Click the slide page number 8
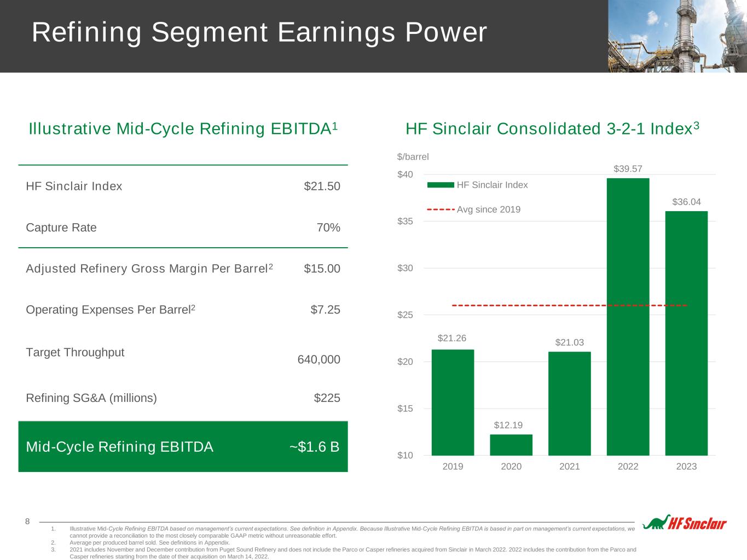This screenshot has height=560, width=747. click(x=28, y=521)
